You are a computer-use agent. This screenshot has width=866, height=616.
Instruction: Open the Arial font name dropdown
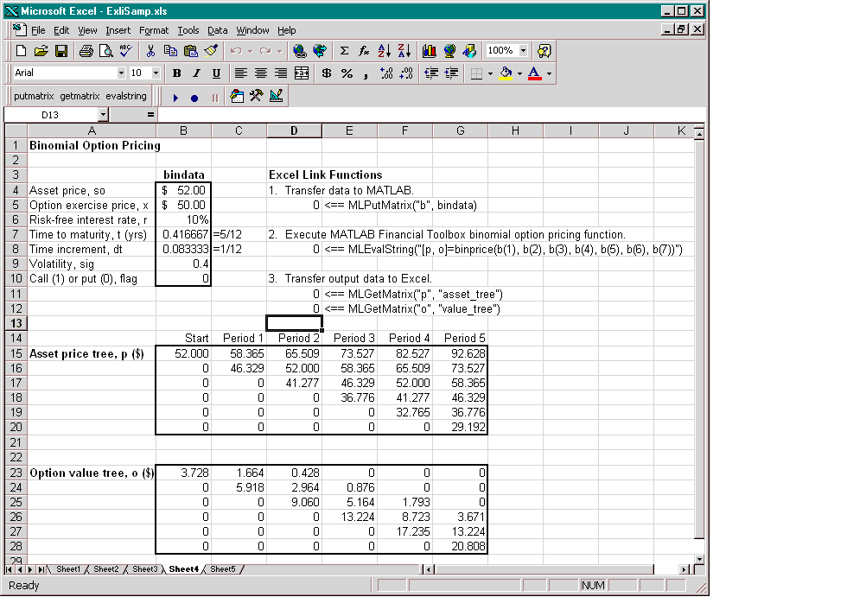coord(121,73)
